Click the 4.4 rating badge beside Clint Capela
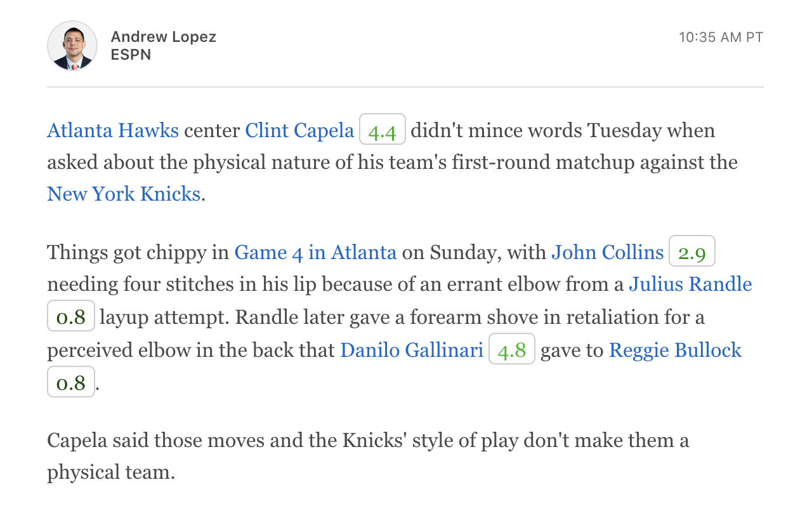This screenshot has height=508, width=812. 383,130
